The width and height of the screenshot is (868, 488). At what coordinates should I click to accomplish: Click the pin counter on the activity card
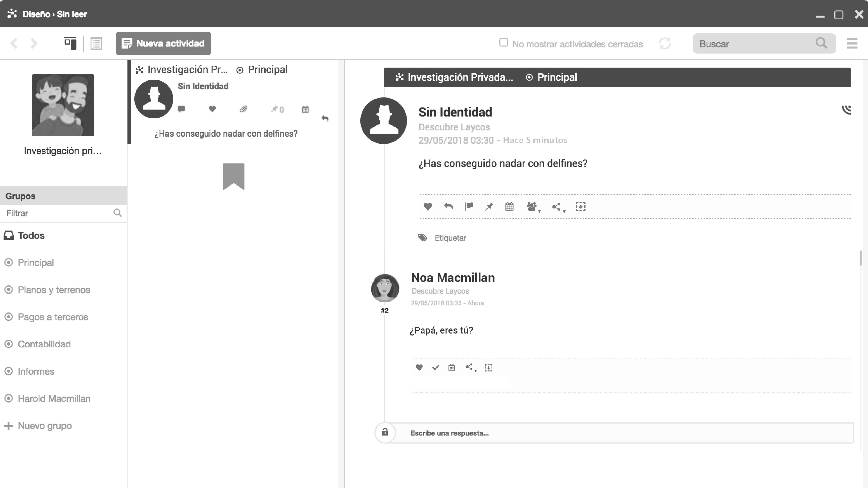[278, 109]
